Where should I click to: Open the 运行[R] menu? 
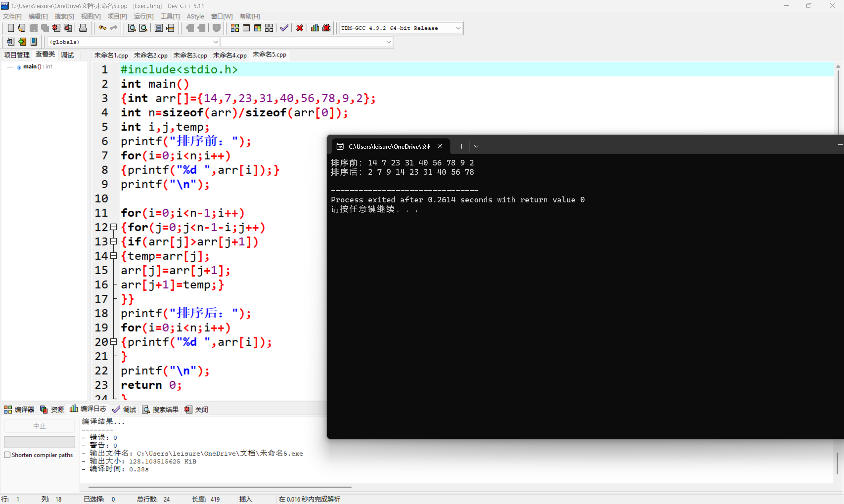pos(143,16)
